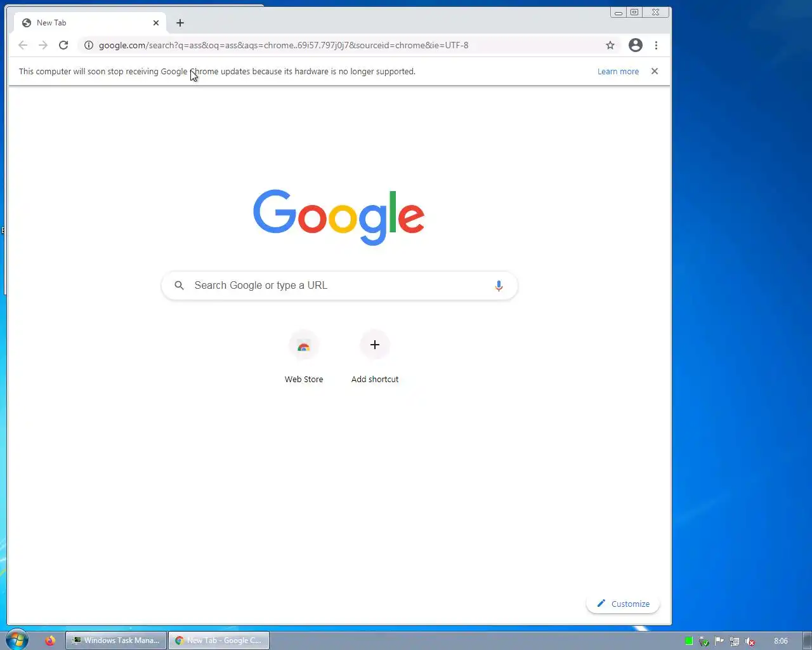Screen dimensions: 812x650
Task: Open the Web Store shortcut
Action: 304,357
